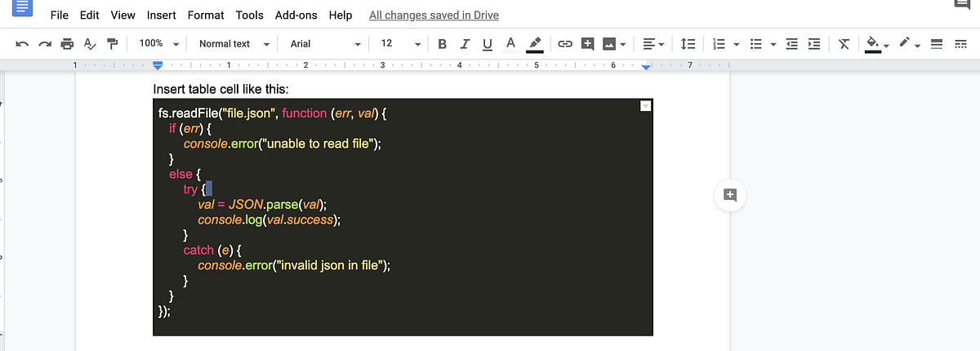
Task: Open the Tools menu
Action: 250,15
